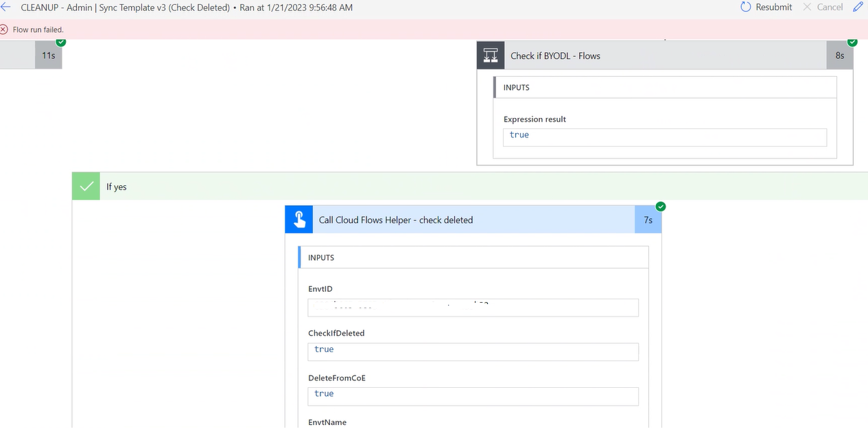Click the condition icon of Check if BYODL - Flows

pos(491,56)
